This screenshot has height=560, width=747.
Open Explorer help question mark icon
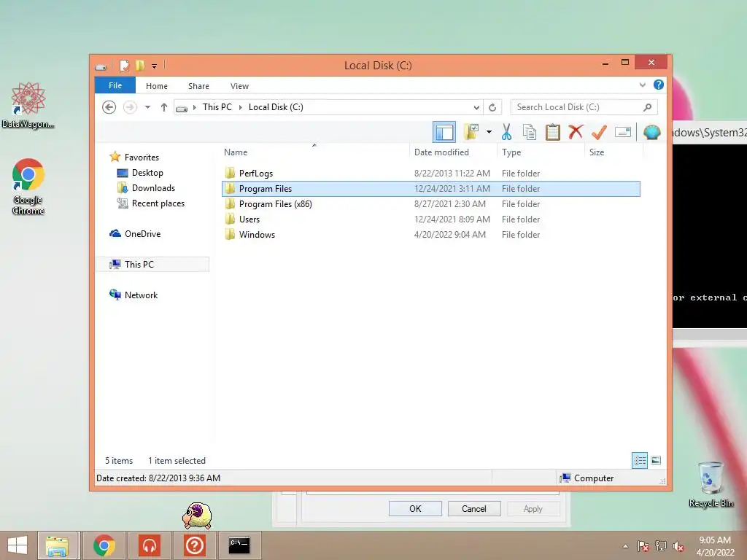(659, 85)
